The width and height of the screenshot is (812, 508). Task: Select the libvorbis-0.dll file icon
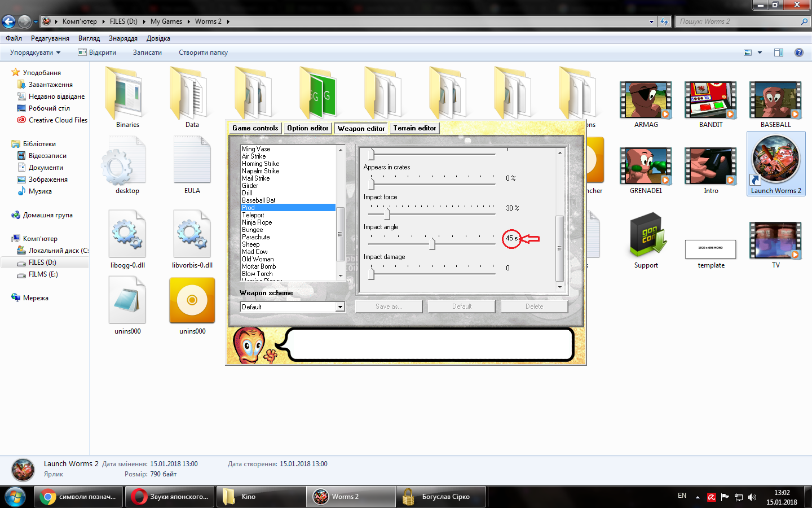pos(192,234)
